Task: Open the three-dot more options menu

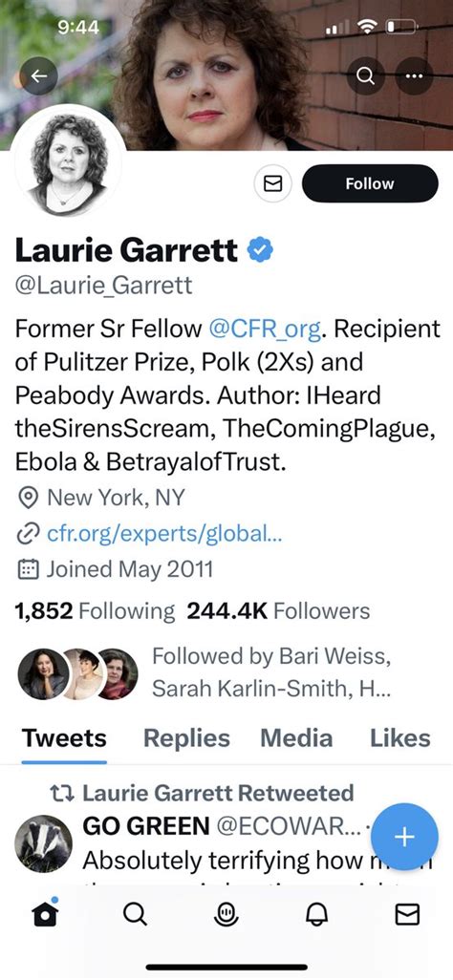Action: 414,75
